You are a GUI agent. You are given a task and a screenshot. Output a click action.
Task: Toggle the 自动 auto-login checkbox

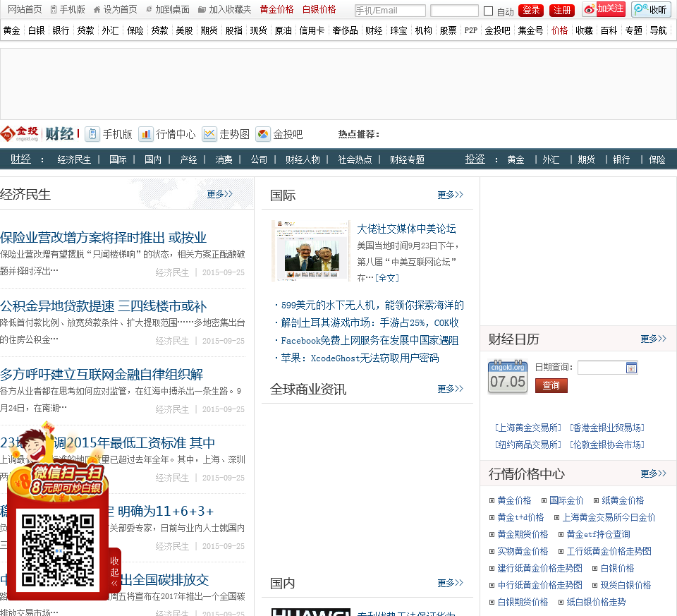488,11
